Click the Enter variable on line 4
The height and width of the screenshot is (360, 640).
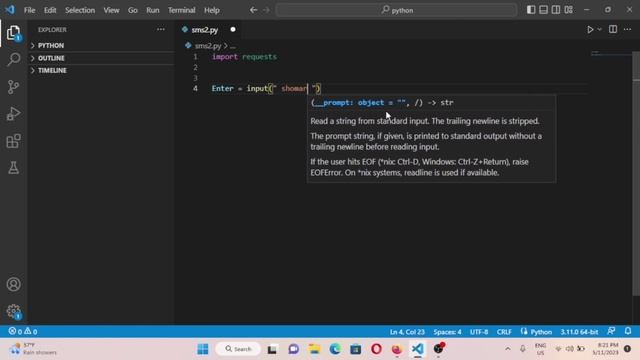click(x=222, y=89)
